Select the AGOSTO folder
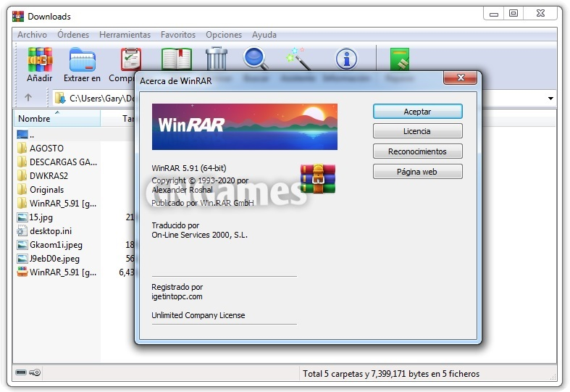 41,149
